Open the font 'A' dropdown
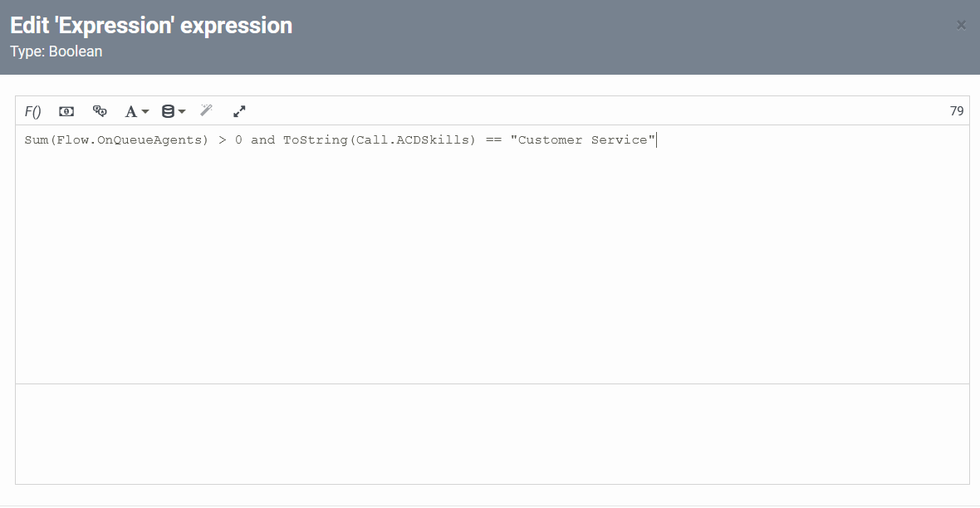The image size is (980, 508). point(136,111)
